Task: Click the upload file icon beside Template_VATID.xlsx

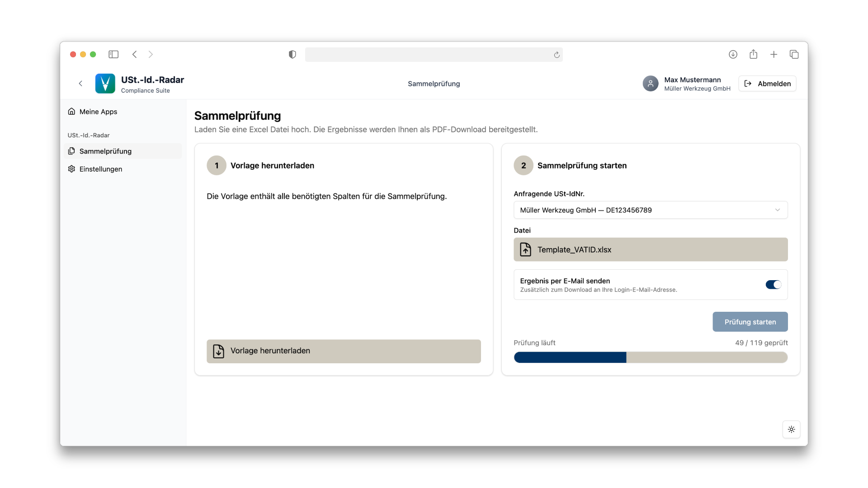Action: click(525, 249)
